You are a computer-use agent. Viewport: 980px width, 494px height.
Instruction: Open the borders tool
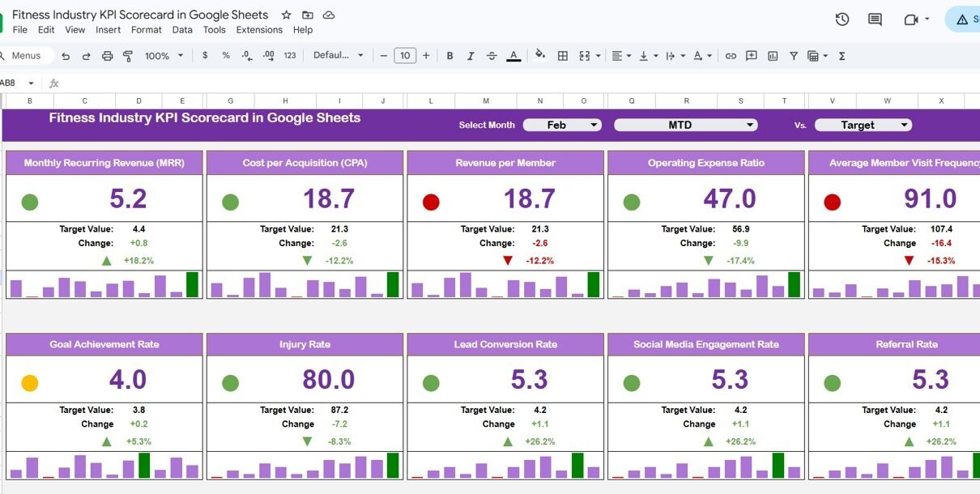[x=563, y=56]
